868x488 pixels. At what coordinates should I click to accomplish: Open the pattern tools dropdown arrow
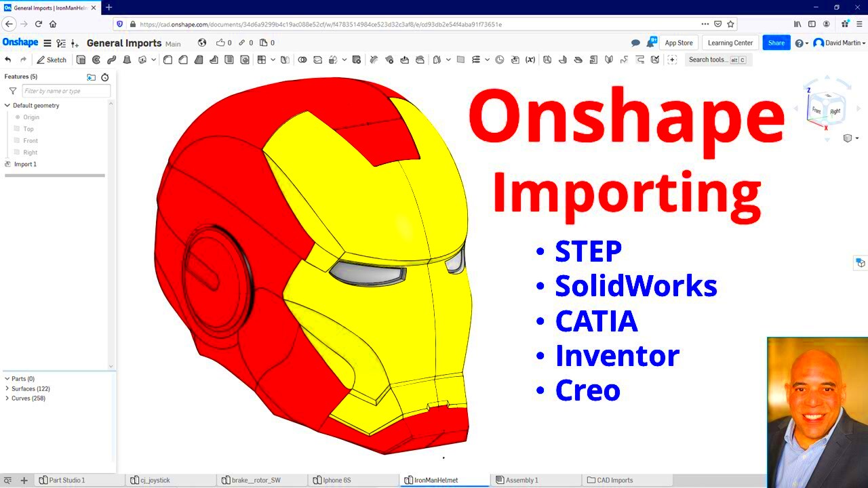273,60
